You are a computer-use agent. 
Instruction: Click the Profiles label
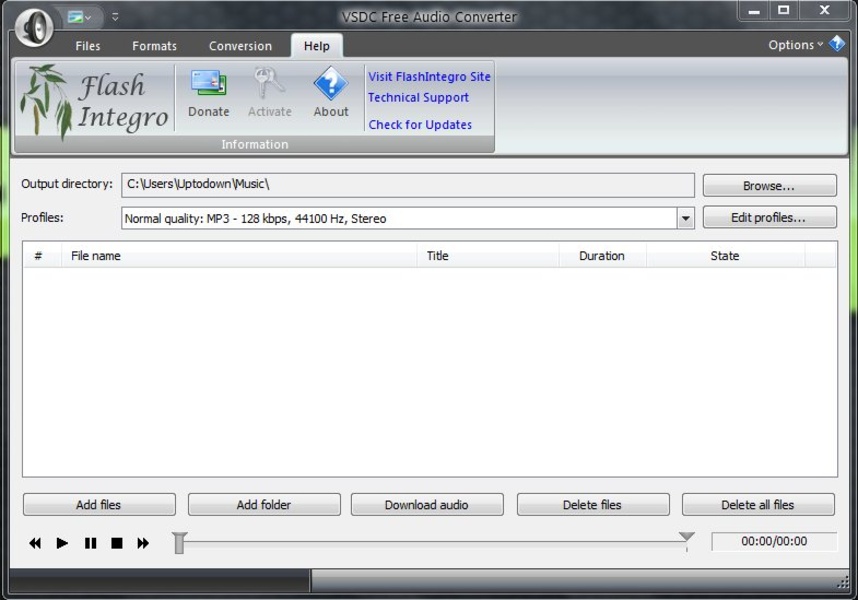coord(42,217)
